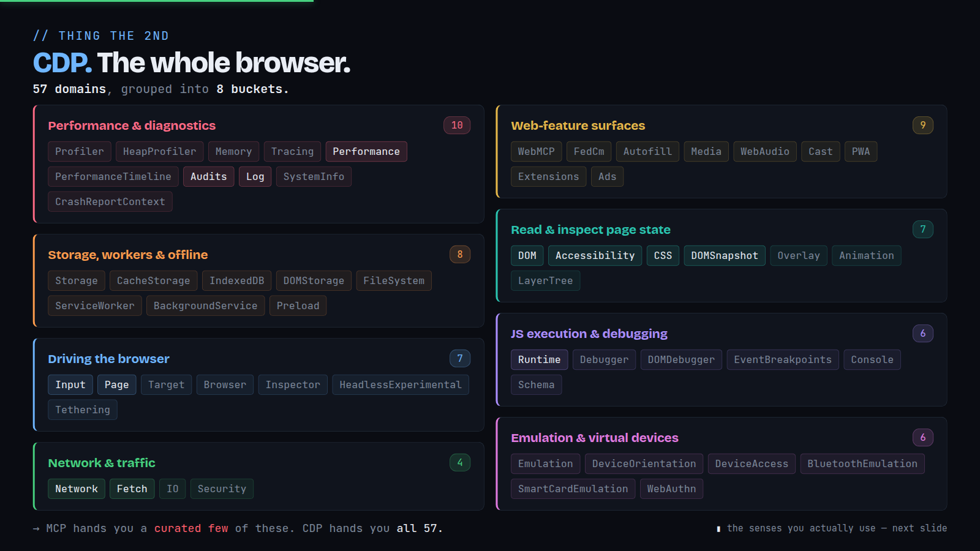Click the HeapProfiler tag
The height and width of the screenshot is (551, 980).
[x=159, y=151]
